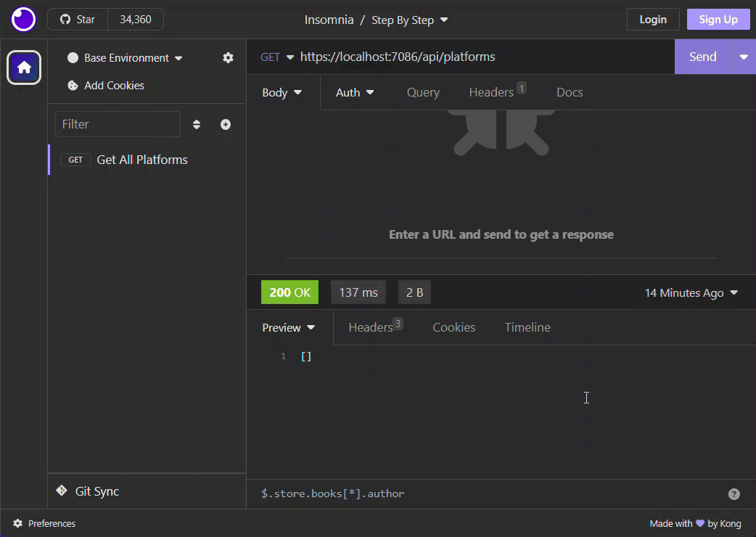Open the Step By Step project dropdown
756x537 pixels.
409,20
